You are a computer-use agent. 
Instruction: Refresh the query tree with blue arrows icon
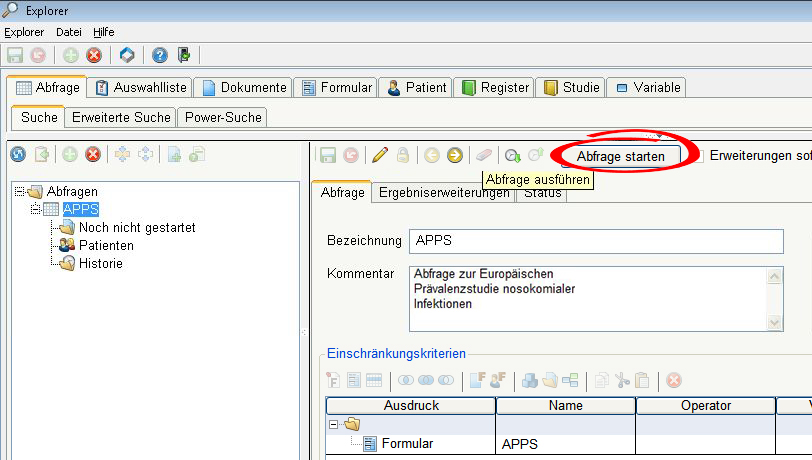click(18, 154)
